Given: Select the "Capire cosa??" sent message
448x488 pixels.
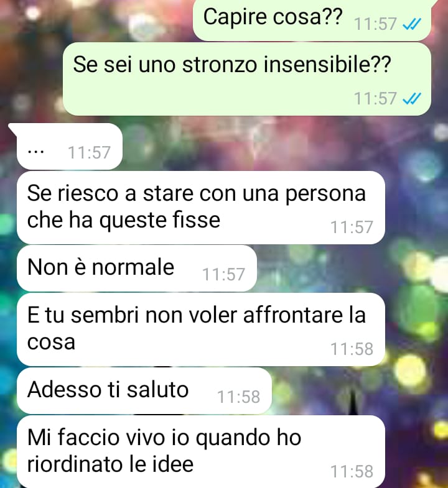Looking at the screenshot, I should pos(312,19).
